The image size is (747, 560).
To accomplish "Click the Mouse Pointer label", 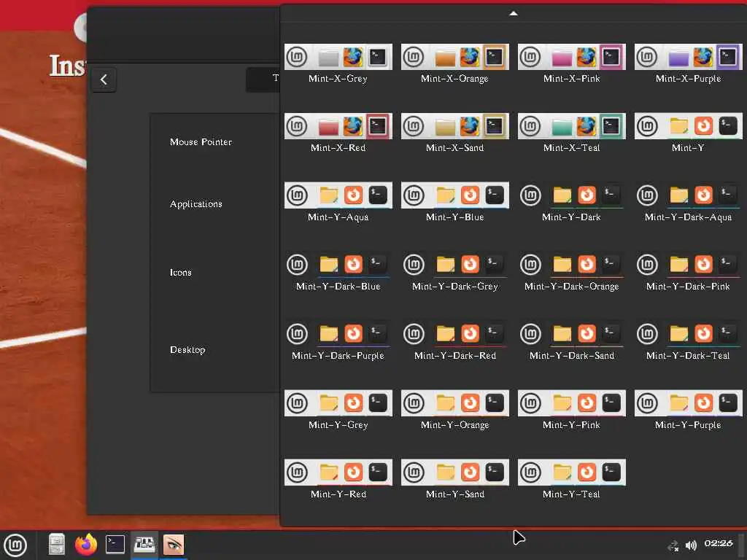I will point(201,142).
